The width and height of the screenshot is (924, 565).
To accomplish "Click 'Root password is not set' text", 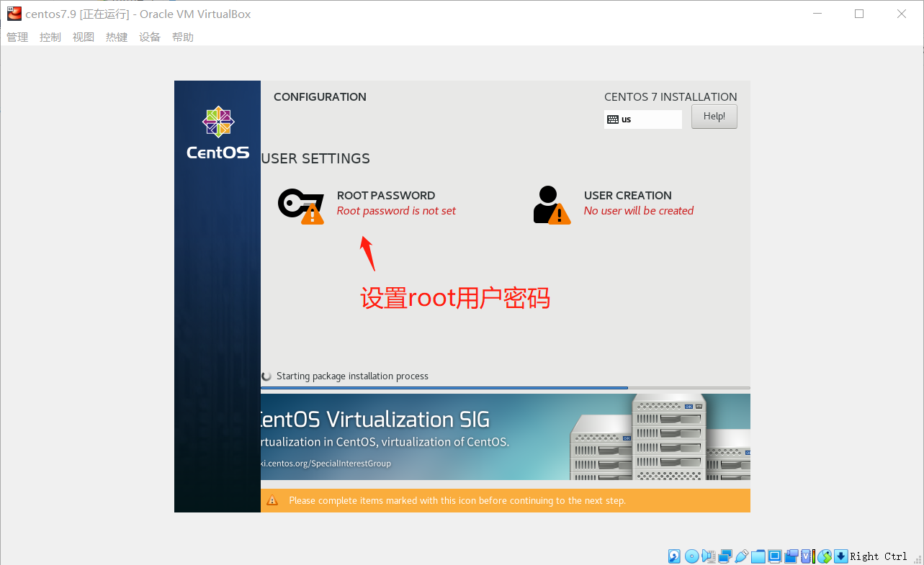I will pos(396,211).
